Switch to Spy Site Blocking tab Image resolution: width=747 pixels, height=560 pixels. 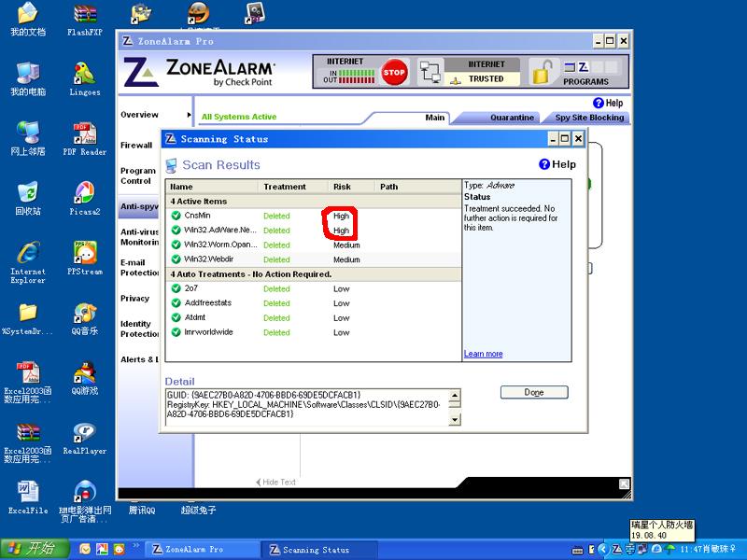coord(589,118)
